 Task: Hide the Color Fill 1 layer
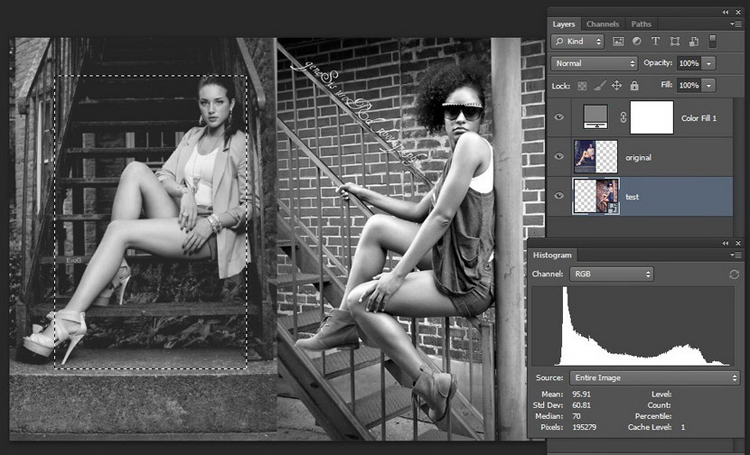(559, 118)
